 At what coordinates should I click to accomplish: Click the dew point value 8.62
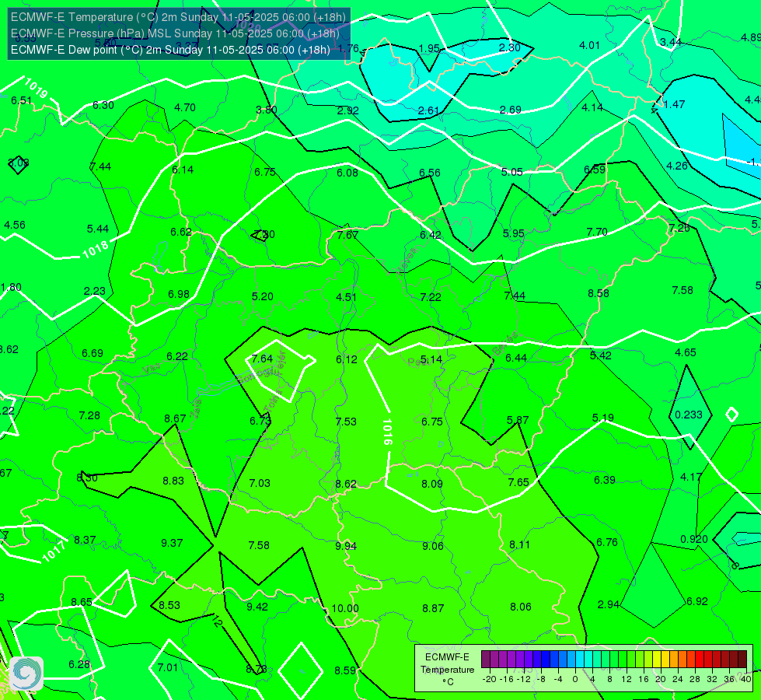click(346, 484)
